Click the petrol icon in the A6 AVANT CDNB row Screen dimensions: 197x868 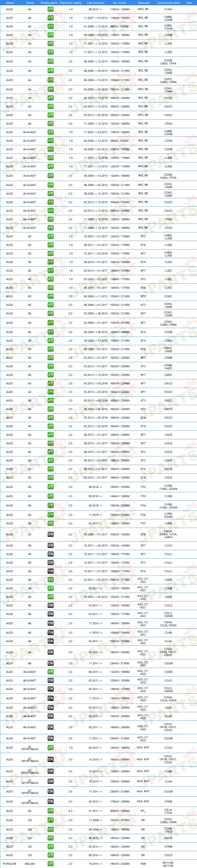[50, 672]
